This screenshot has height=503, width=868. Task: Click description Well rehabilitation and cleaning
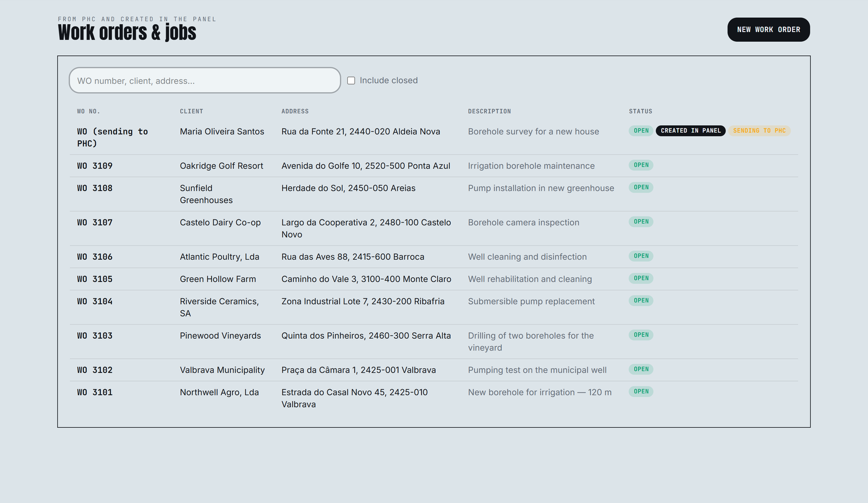[x=530, y=279]
